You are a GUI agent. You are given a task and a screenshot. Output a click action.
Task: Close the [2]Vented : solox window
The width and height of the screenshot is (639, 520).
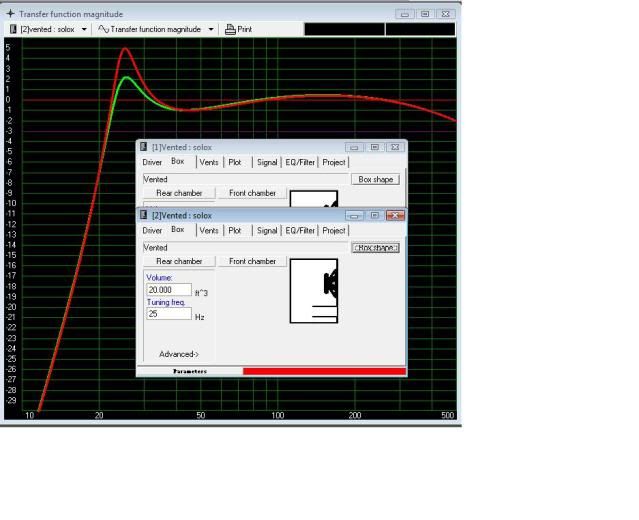coord(395,215)
